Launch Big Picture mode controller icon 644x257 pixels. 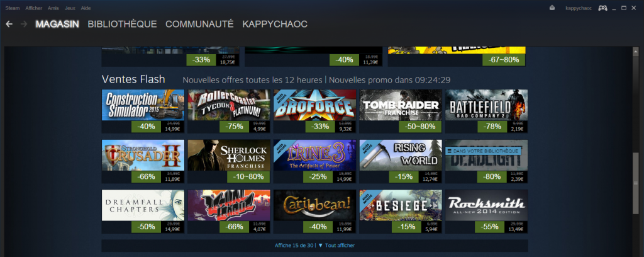tap(602, 8)
